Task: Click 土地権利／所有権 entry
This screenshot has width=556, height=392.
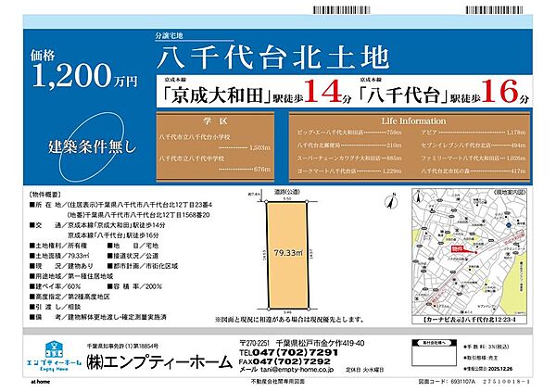Action: pos(58,246)
